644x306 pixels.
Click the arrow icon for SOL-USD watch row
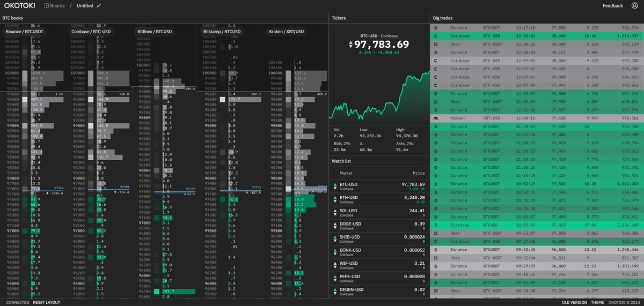pos(335,212)
